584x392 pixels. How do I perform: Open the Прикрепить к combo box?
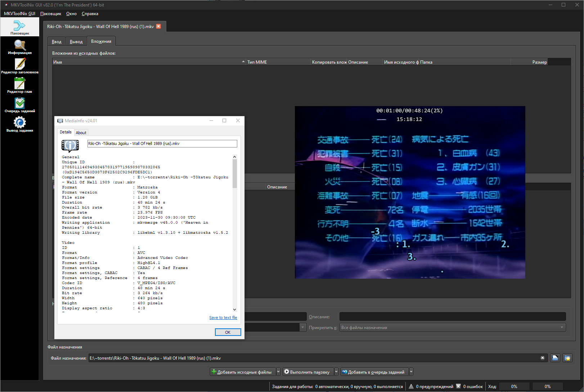coord(453,327)
